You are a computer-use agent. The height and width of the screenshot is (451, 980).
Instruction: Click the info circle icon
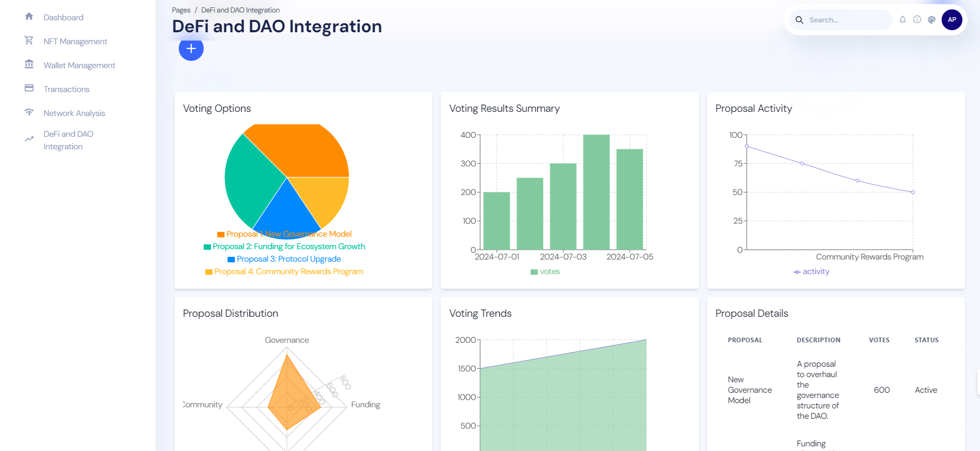[x=917, y=20]
